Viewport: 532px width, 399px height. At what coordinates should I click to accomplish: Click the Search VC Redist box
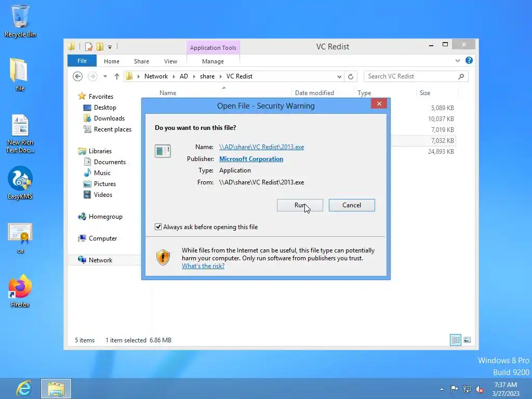coord(416,76)
